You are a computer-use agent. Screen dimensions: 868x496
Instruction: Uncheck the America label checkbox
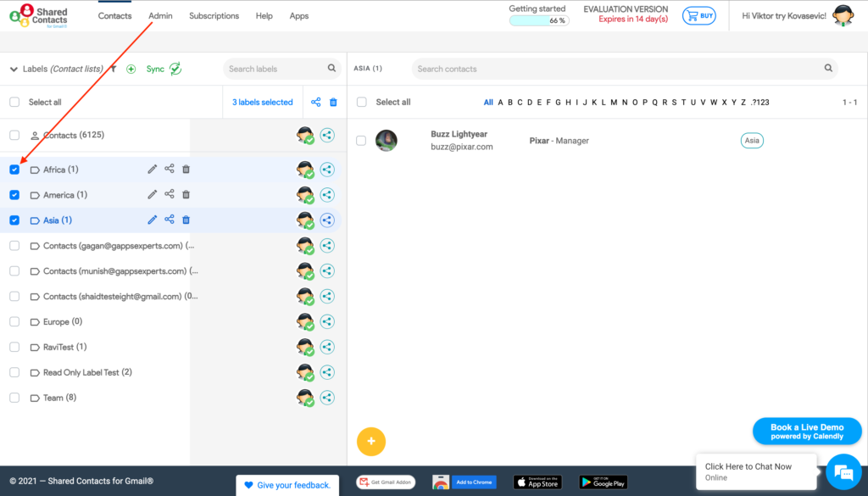[14, 195]
